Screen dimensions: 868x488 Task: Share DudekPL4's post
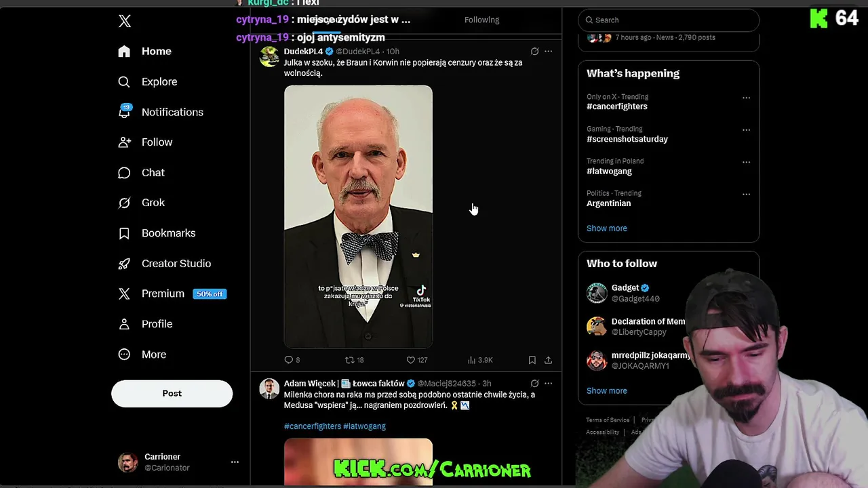pos(548,360)
